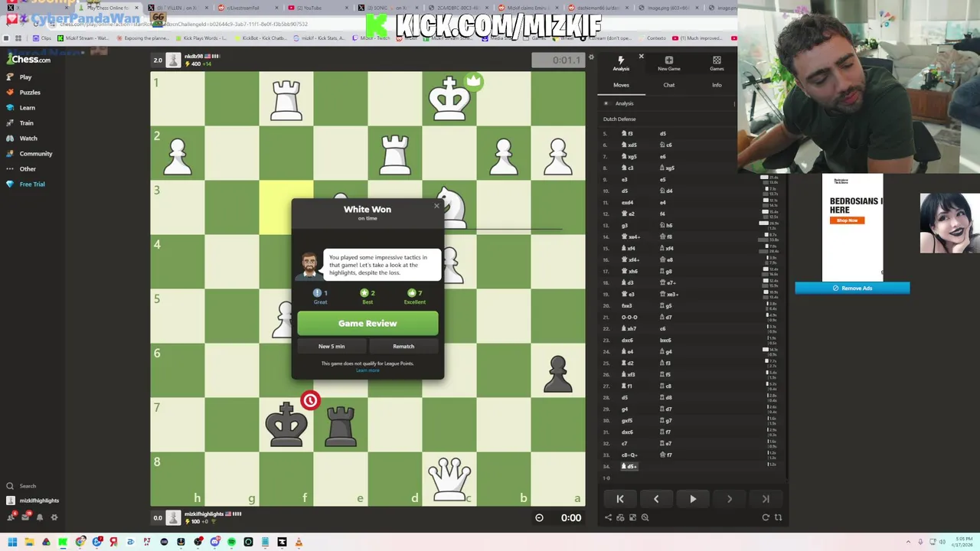Open Discord from the taskbar
Image resolution: width=980 pixels, height=551 pixels.
tap(214, 543)
